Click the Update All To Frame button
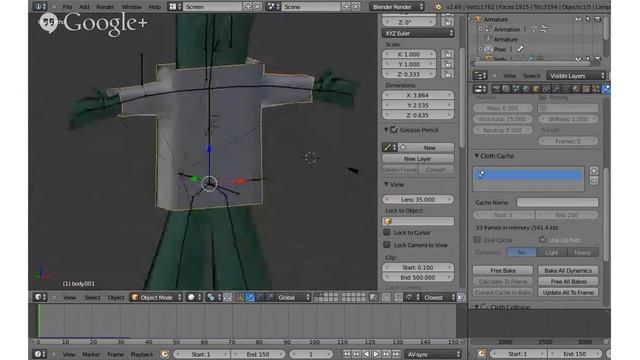Viewport: 640px width, 360px height. [x=568, y=293]
